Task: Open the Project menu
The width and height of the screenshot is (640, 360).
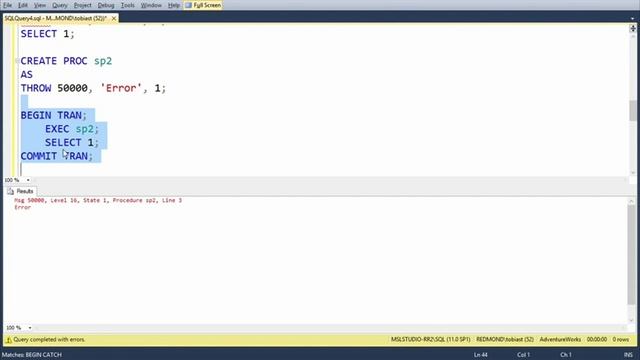Action: [x=82, y=5]
